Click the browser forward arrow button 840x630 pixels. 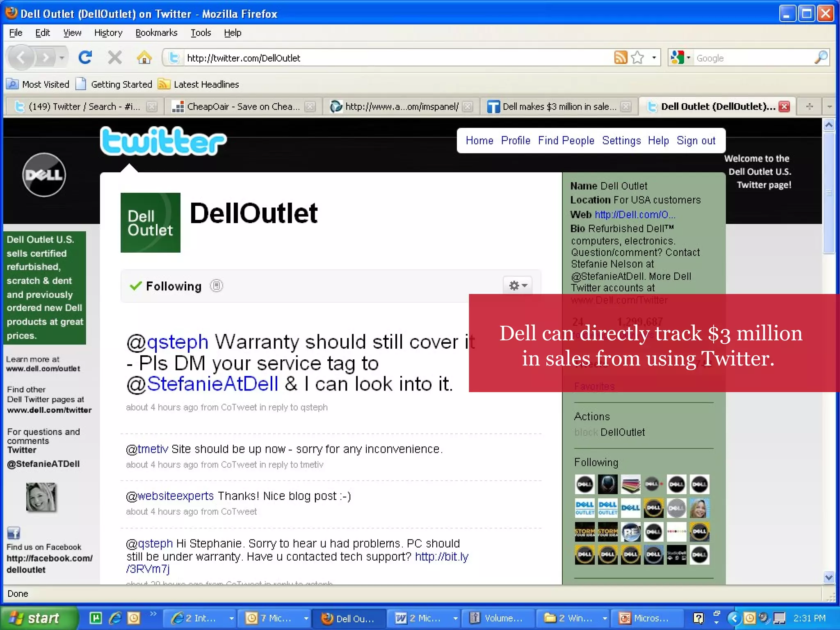coord(46,58)
